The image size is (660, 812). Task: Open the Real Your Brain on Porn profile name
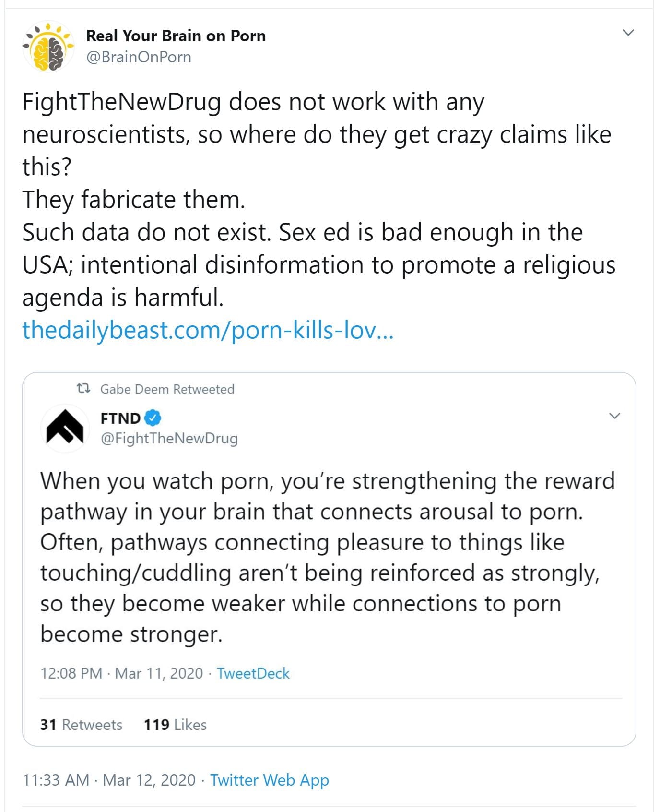[x=176, y=36]
